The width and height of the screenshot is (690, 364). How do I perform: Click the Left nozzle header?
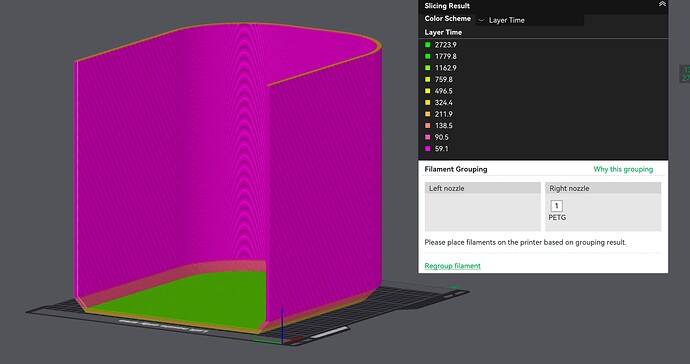click(483, 188)
